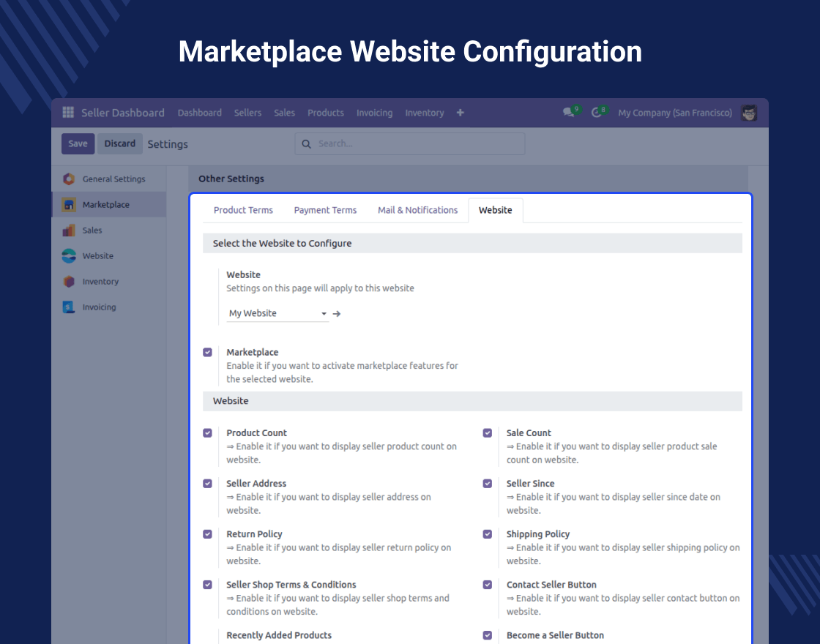Select Marketplace in the sidebar
Image resolution: width=820 pixels, height=644 pixels.
click(x=109, y=204)
